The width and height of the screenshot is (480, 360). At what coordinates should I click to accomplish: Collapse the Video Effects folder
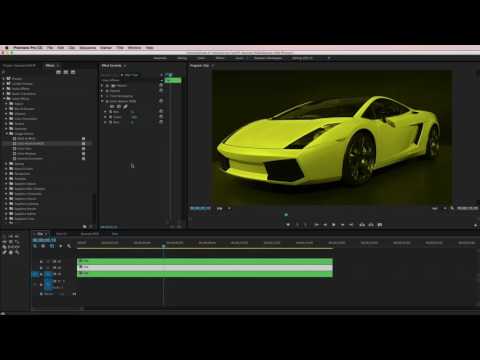coord(4,99)
